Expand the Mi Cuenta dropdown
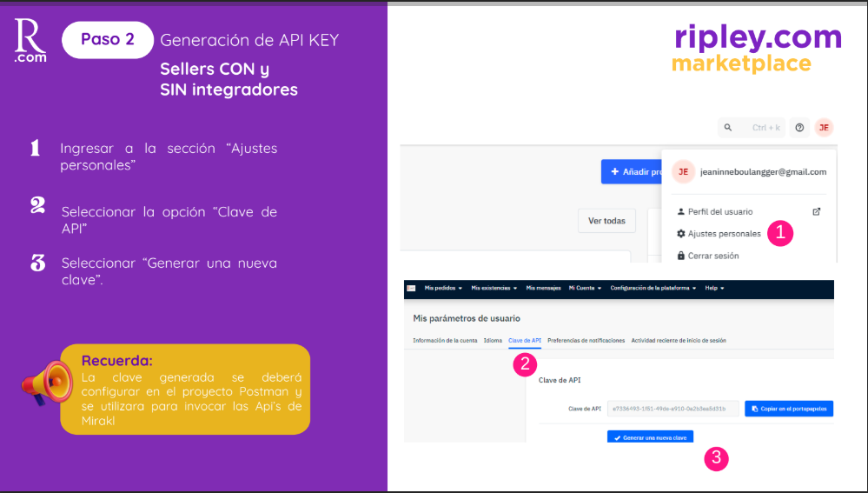 585,288
